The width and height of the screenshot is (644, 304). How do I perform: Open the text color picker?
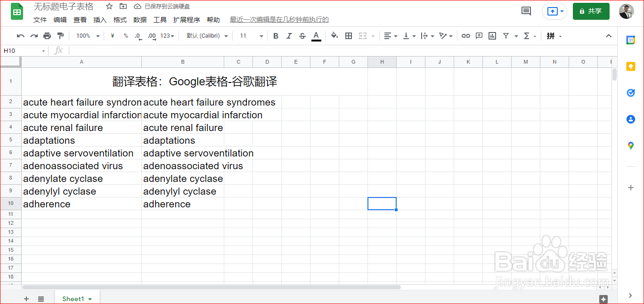click(x=316, y=36)
